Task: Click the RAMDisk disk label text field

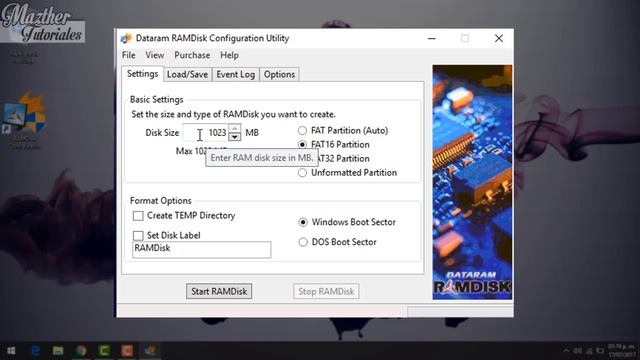Action: (x=202, y=249)
